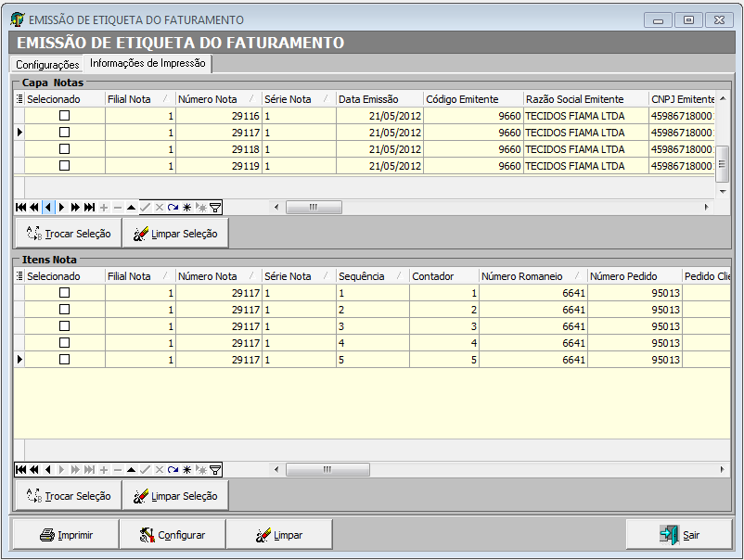Open column chooser icon in Itens Nota grid header
744x560 pixels.
pos(19,276)
